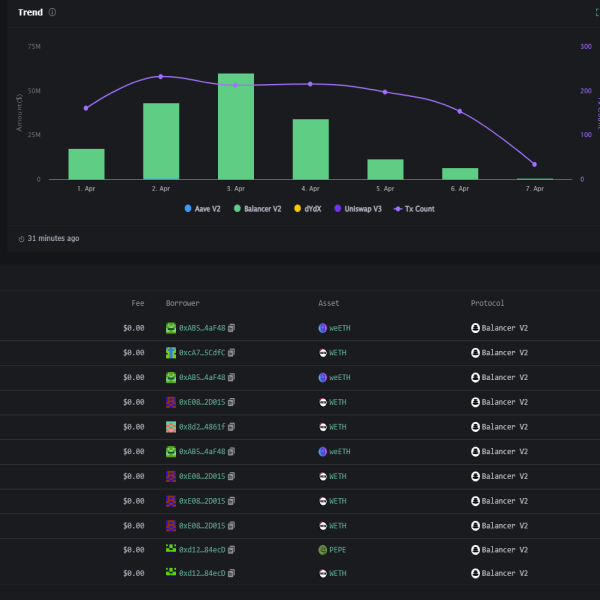Click Tx Count point above 2. Apr
Viewport: 600px width, 600px height.
(x=161, y=77)
